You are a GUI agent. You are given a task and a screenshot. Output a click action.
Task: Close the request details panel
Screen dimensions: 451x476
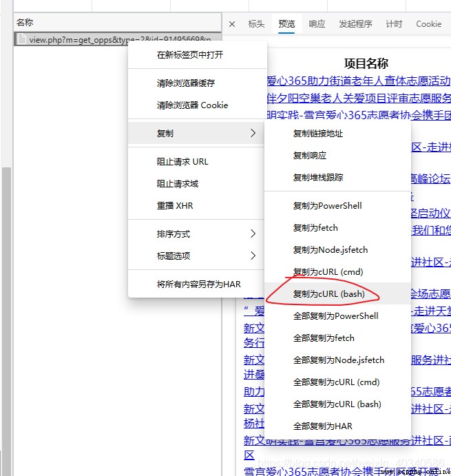232,24
